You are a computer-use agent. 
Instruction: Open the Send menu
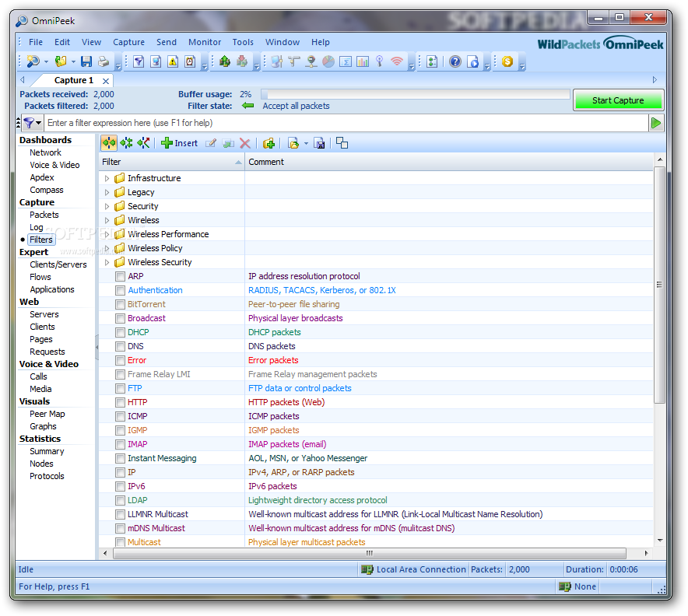coord(167,42)
